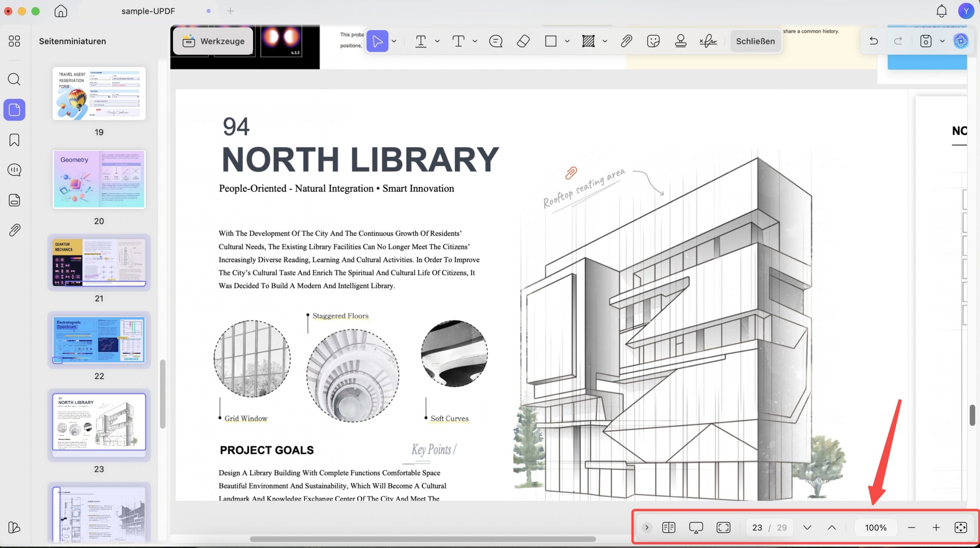The image size is (980, 548).
Task: Click the thumbnail panel scrollbar
Action: (x=163, y=394)
